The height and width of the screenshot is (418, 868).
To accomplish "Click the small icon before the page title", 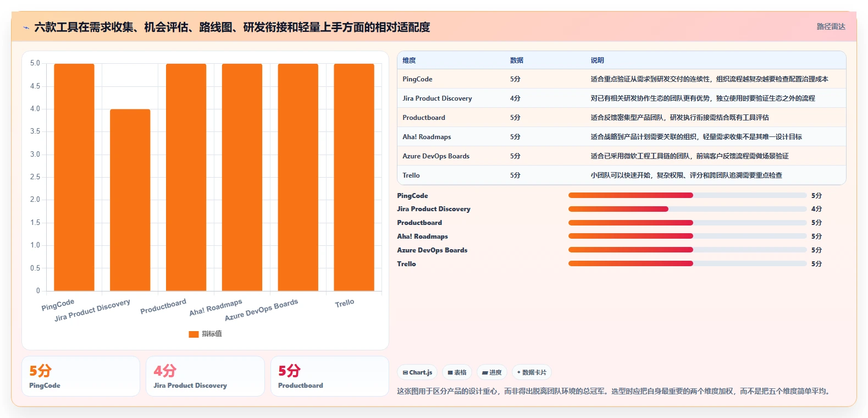I will (26, 28).
